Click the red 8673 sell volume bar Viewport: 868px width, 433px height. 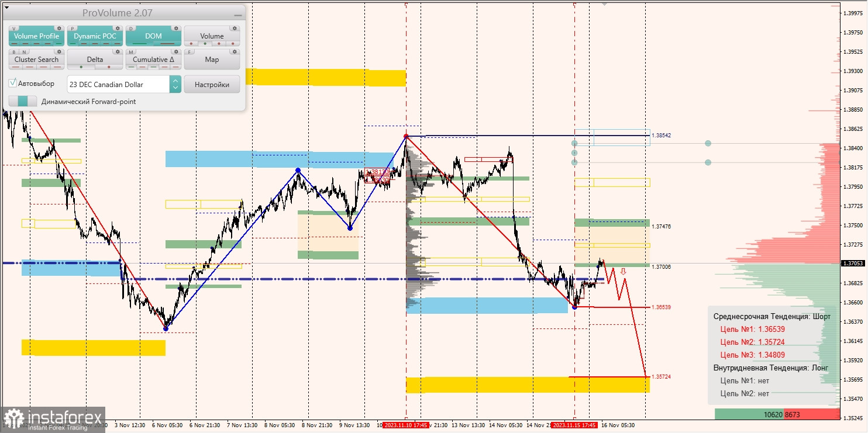pyautogui.click(x=812, y=414)
